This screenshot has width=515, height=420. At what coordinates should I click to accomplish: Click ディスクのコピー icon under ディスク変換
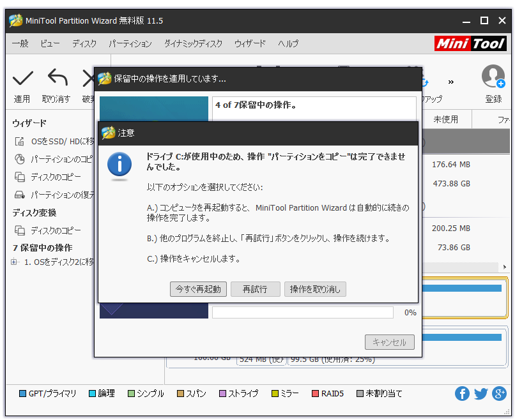point(20,230)
